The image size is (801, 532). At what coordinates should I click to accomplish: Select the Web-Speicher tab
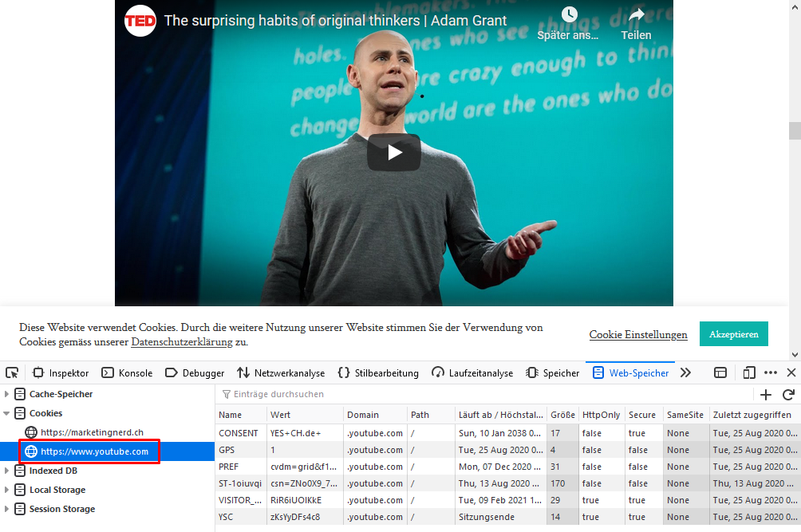pyautogui.click(x=630, y=372)
